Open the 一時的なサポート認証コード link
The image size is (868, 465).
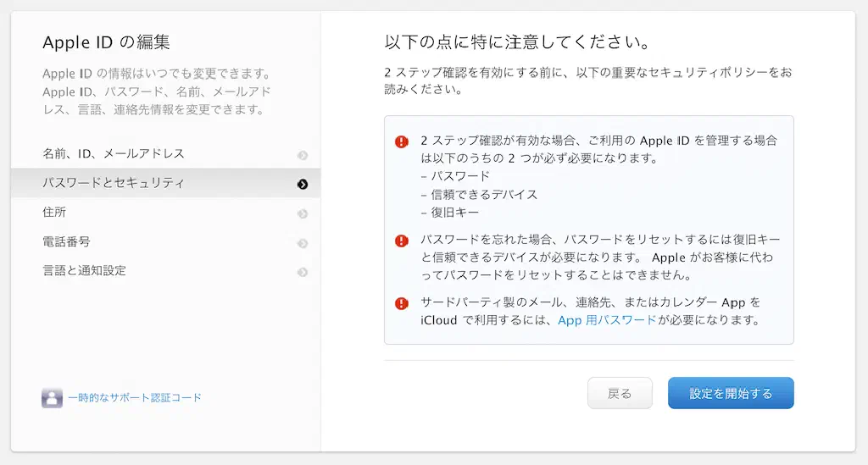[135, 397]
